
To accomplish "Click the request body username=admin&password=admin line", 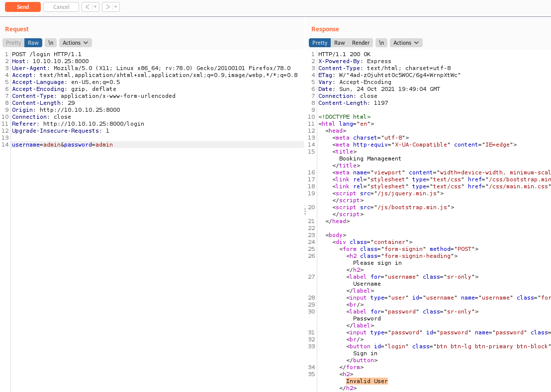I will point(63,145).
